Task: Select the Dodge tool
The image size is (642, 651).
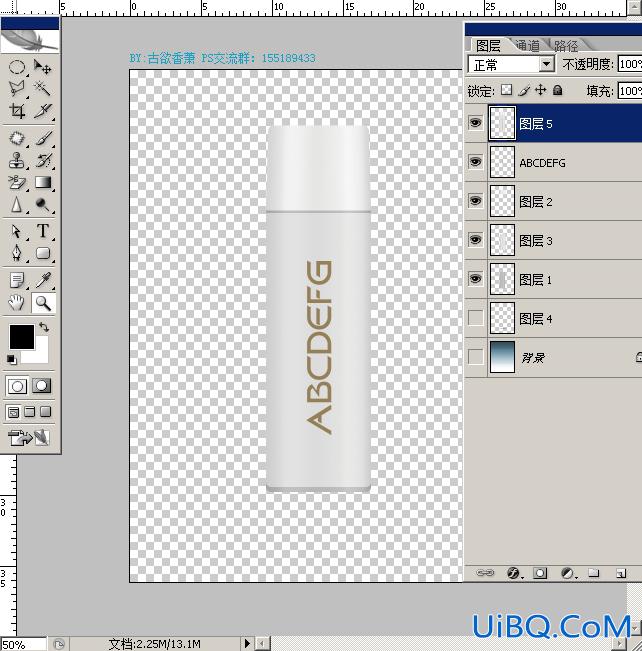Action: click(x=42, y=204)
